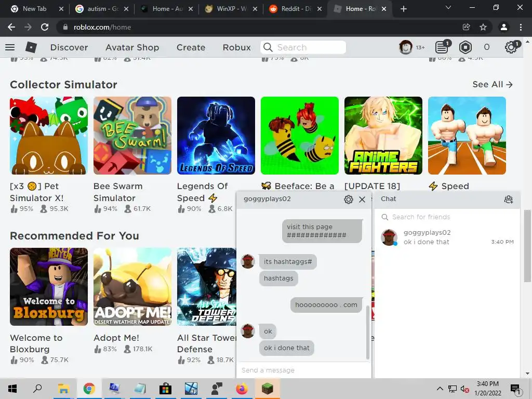This screenshot has height=399, width=532.
Task: Open Microsoft Store from taskbar
Action: pyautogui.click(x=166, y=389)
